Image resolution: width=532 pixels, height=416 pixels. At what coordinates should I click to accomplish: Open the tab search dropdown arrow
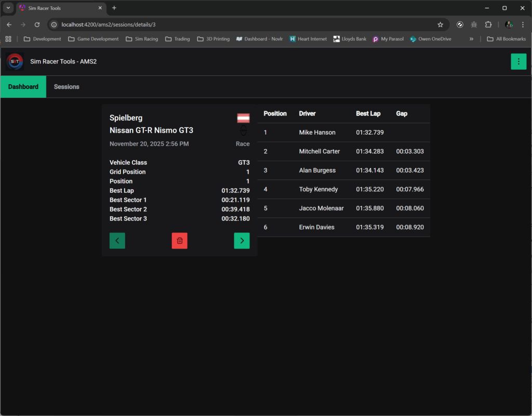click(8, 8)
